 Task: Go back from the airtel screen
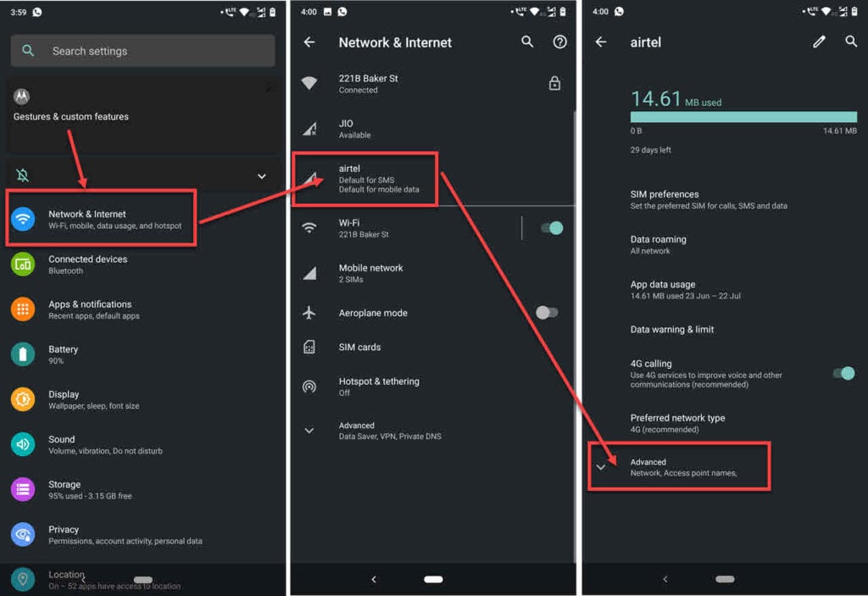(601, 42)
